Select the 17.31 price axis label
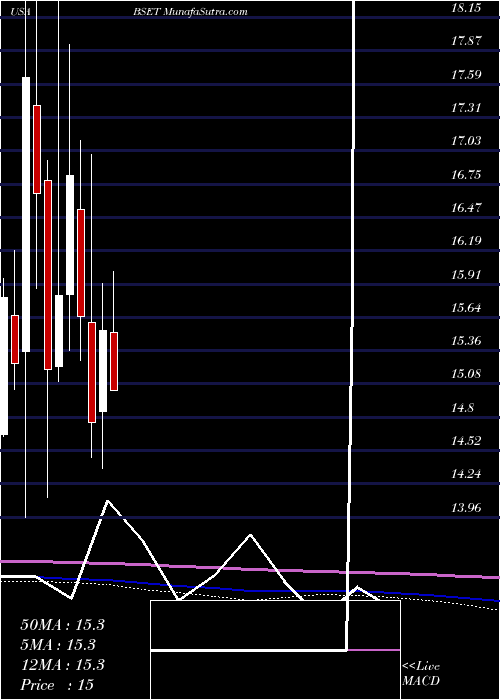500x700 pixels. click(x=466, y=108)
